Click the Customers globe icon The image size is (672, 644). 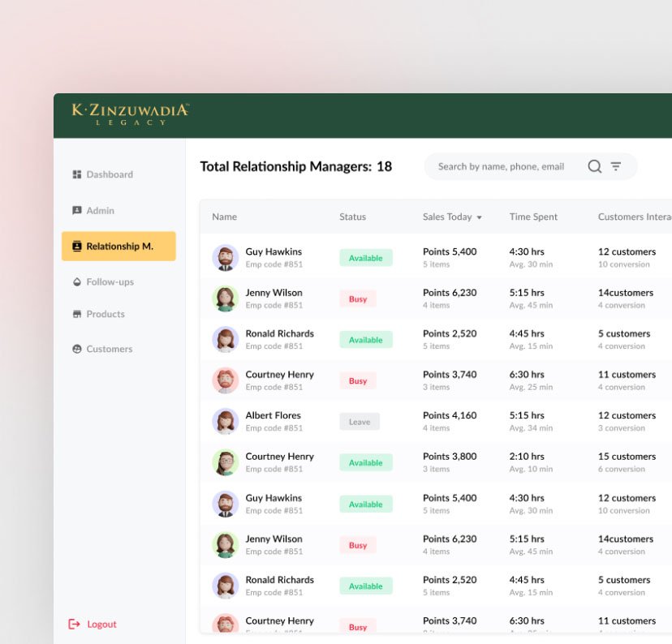point(77,349)
